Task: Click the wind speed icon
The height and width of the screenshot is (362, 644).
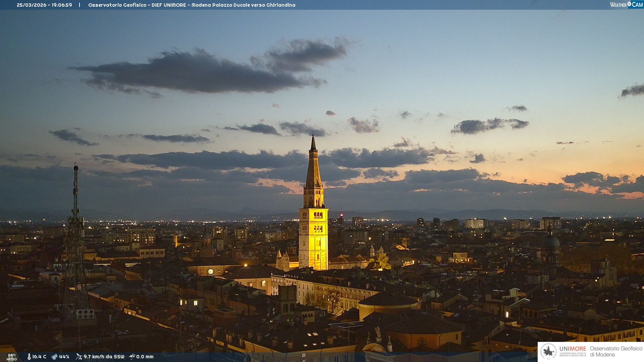Action: 79,357
